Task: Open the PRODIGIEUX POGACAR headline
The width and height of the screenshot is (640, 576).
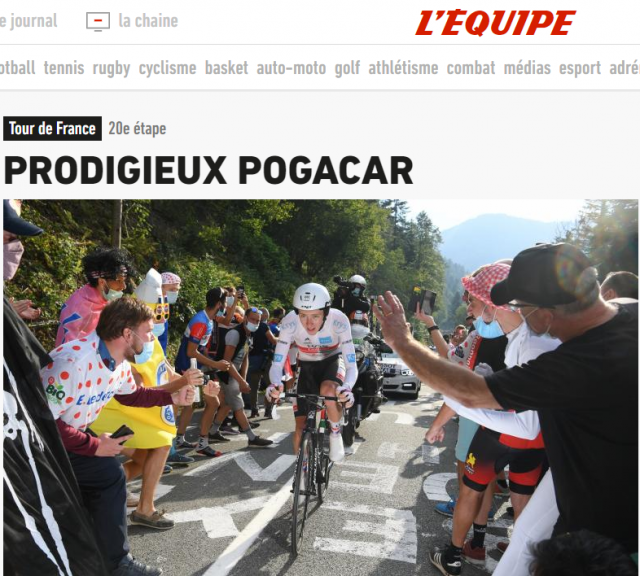Action: click(209, 171)
